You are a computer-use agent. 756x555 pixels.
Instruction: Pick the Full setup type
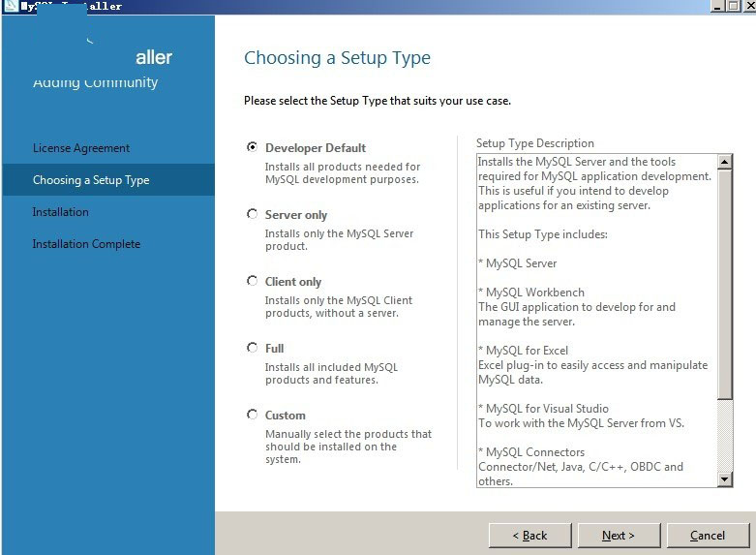point(252,348)
